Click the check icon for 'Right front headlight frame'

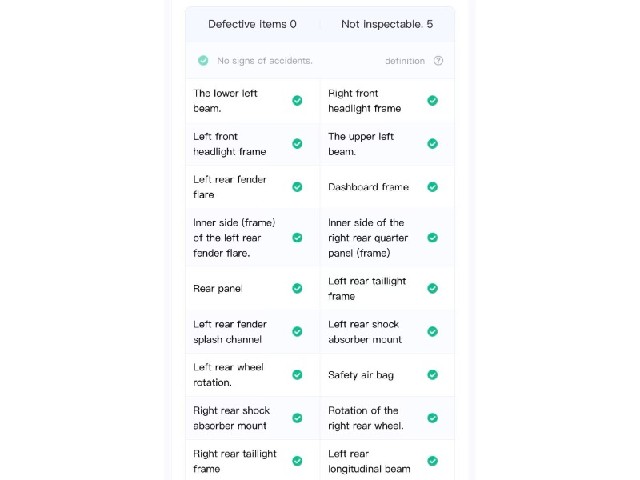point(432,100)
